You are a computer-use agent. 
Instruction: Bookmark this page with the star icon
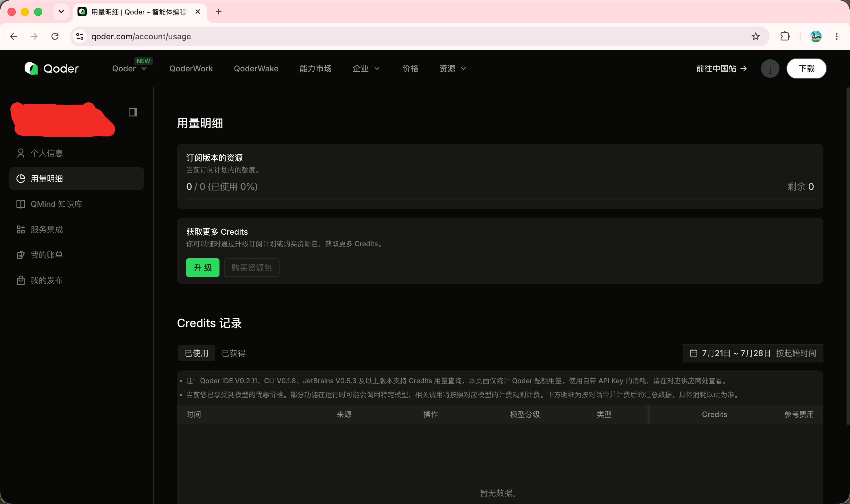(755, 36)
